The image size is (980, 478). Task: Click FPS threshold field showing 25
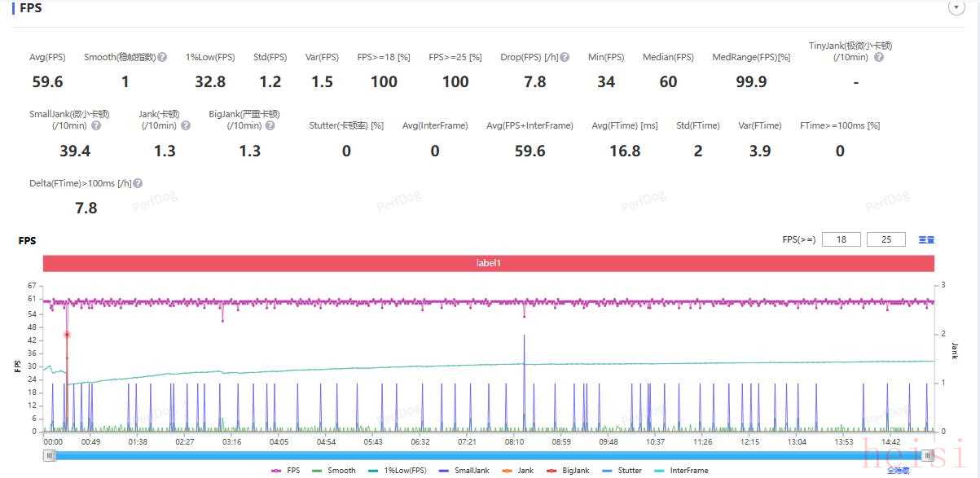(886, 239)
